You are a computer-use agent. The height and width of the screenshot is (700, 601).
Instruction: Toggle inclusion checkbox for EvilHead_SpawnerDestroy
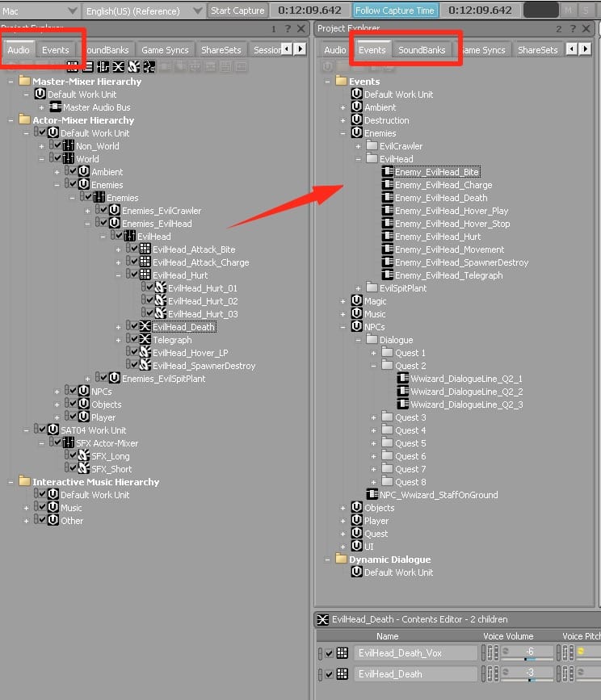[134, 365]
